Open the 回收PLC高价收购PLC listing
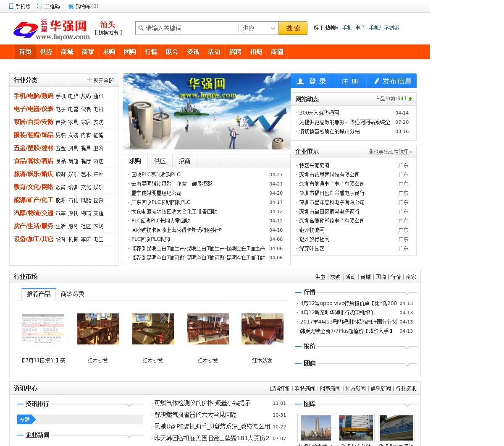This screenshot has height=446, width=504. click(x=156, y=175)
